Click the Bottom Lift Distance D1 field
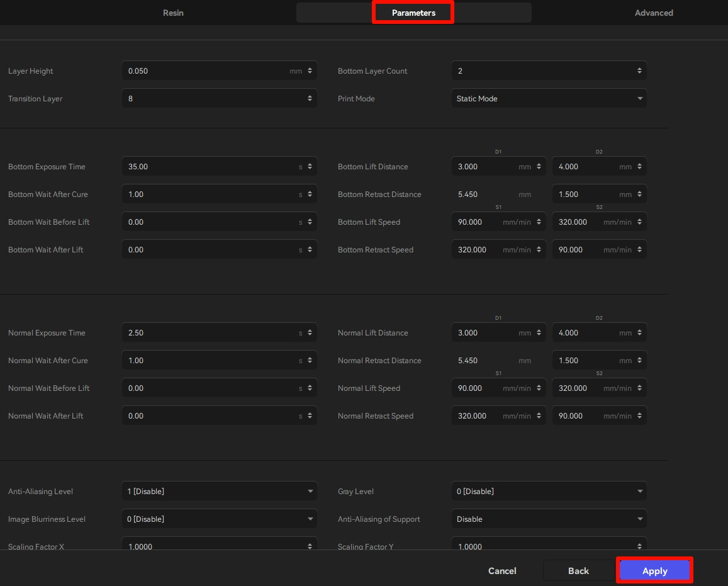728x586 pixels. click(x=484, y=167)
